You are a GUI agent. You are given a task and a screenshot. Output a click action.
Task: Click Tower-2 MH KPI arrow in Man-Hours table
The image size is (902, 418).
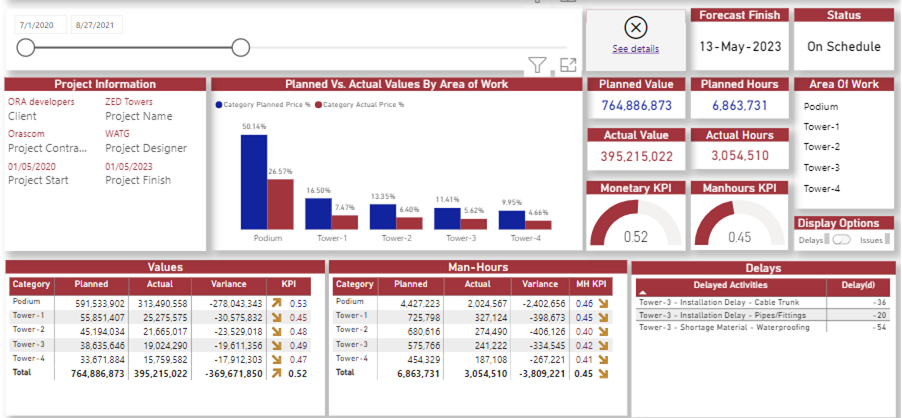(603, 331)
